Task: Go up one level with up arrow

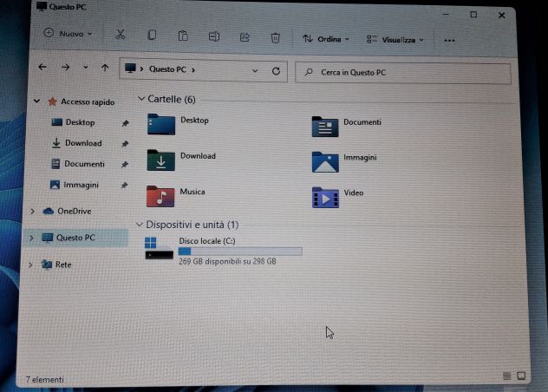Action: click(x=105, y=68)
